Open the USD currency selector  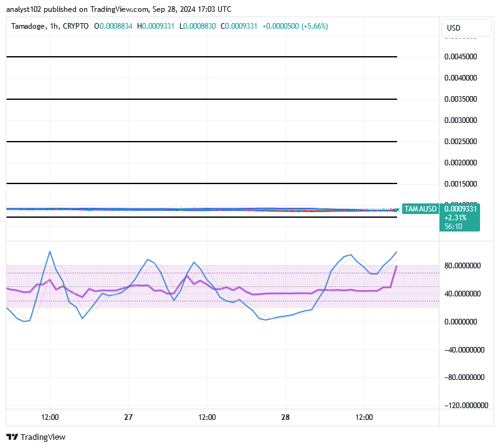click(x=453, y=28)
